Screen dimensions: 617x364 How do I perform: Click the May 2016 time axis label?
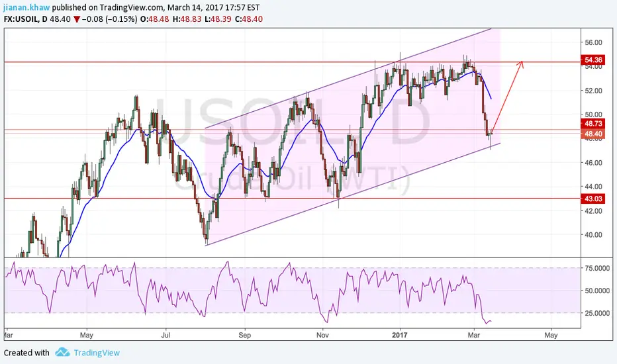click(86, 336)
